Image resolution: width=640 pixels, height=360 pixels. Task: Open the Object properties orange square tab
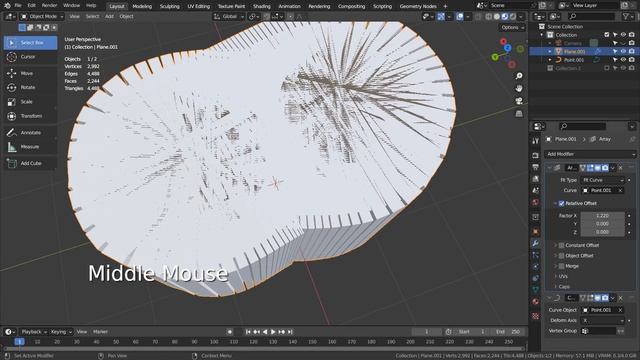(x=536, y=231)
